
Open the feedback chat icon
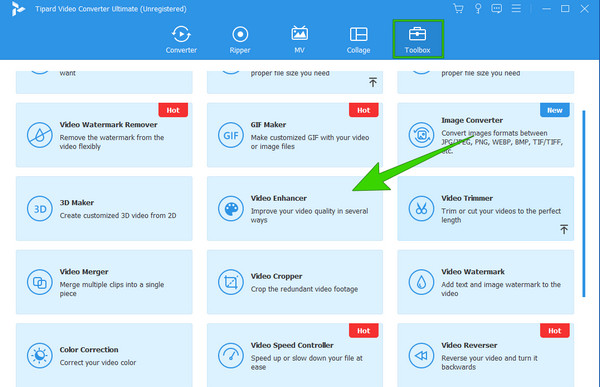click(497, 8)
